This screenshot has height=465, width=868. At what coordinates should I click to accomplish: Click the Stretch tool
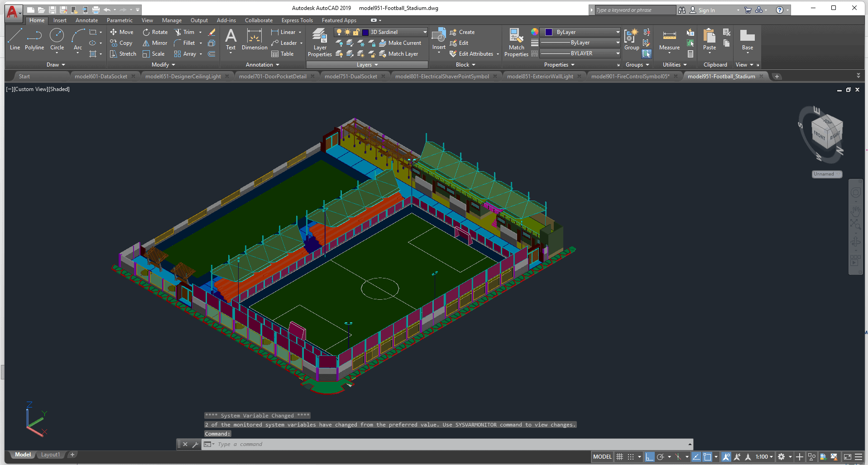pos(123,54)
